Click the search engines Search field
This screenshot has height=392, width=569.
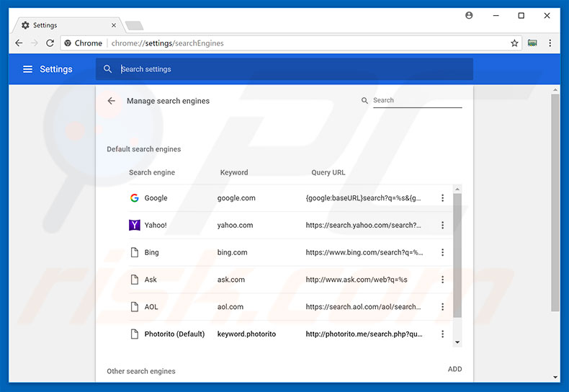[x=416, y=101]
